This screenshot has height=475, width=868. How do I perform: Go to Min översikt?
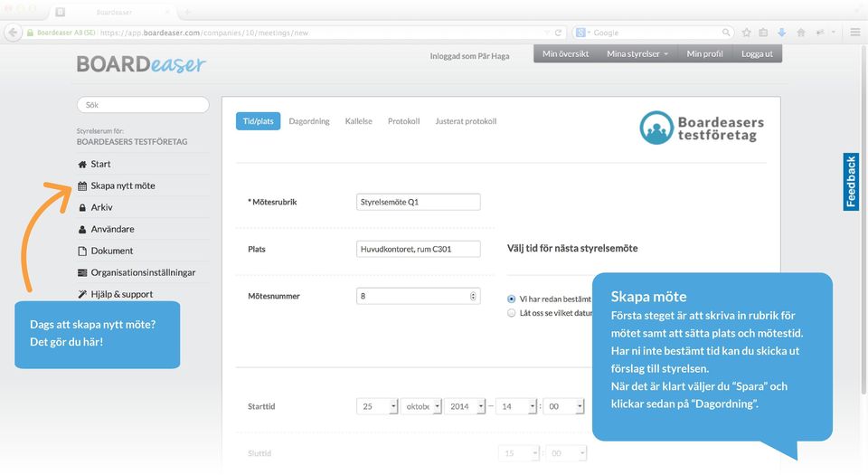(x=566, y=53)
